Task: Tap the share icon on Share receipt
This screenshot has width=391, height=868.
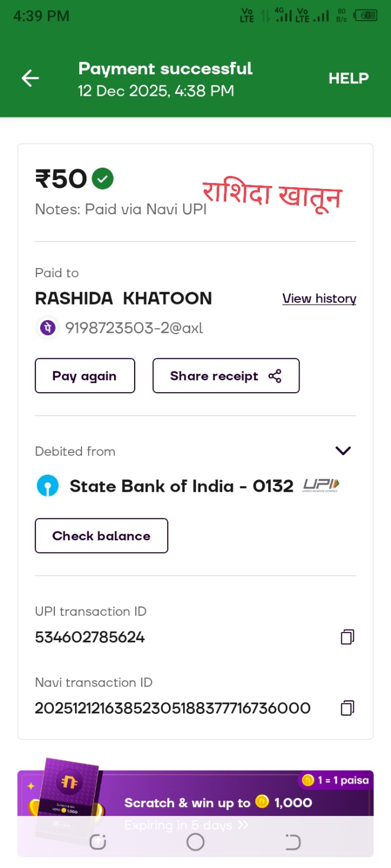Action: (x=275, y=376)
